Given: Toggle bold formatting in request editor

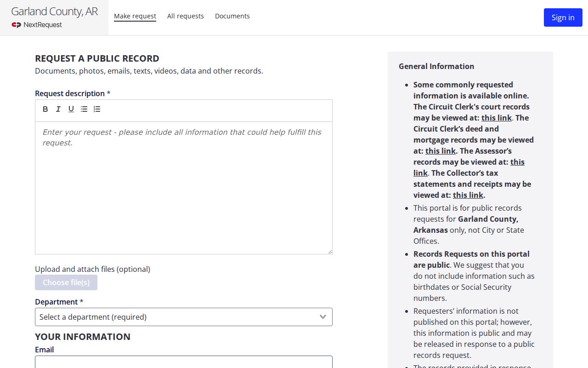Looking at the screenshot, I should [45, 109].
